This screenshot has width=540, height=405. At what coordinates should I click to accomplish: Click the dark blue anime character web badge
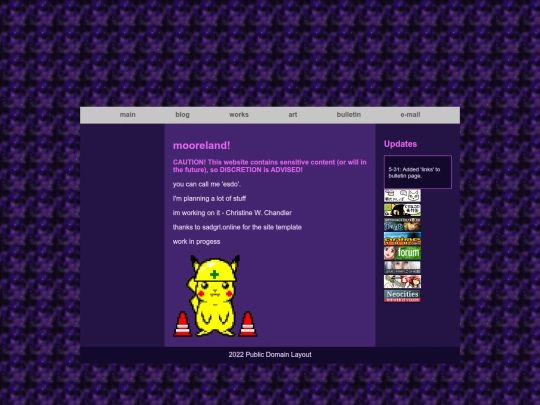tap(402, 225)
